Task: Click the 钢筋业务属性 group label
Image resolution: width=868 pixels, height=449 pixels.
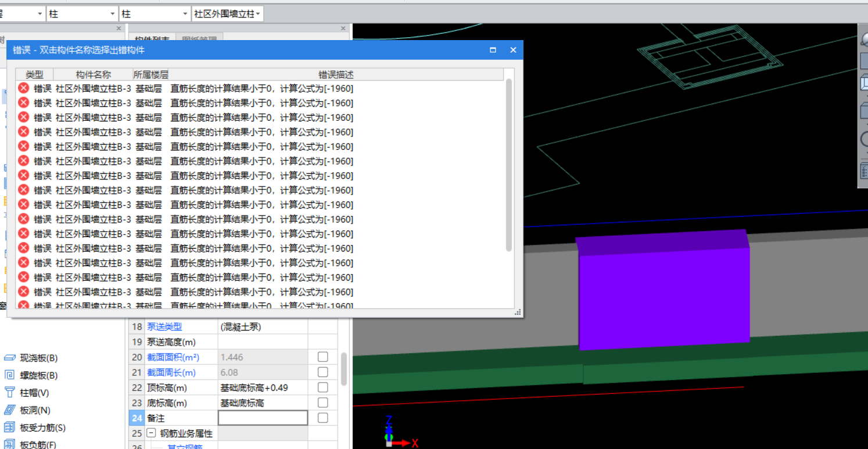Action: tap(186, 433)
